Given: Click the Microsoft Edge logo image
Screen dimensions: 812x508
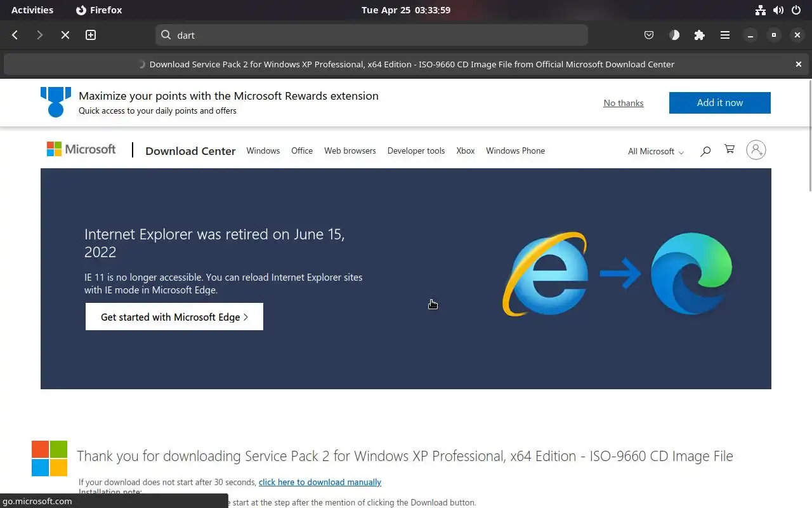Looking at the screenshot, I should coord(691,274).
